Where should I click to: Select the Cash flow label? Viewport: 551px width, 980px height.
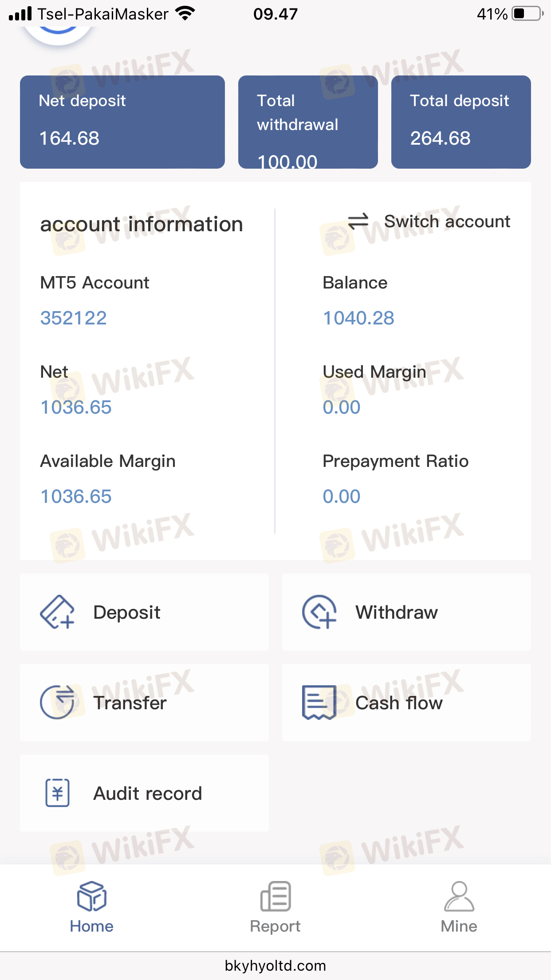coord(399,703)
